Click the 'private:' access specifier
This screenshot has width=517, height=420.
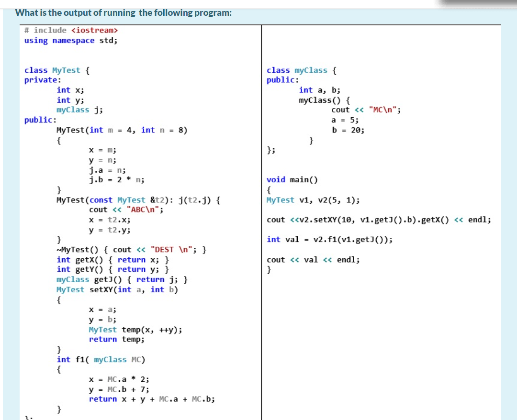(x=43, y=80)
